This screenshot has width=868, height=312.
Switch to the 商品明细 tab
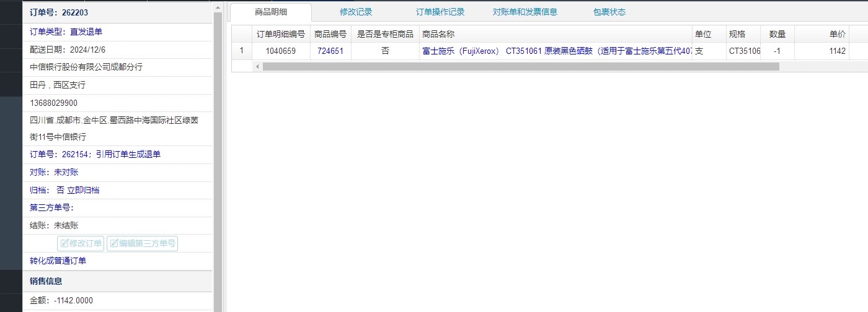(x=271, y=12)
